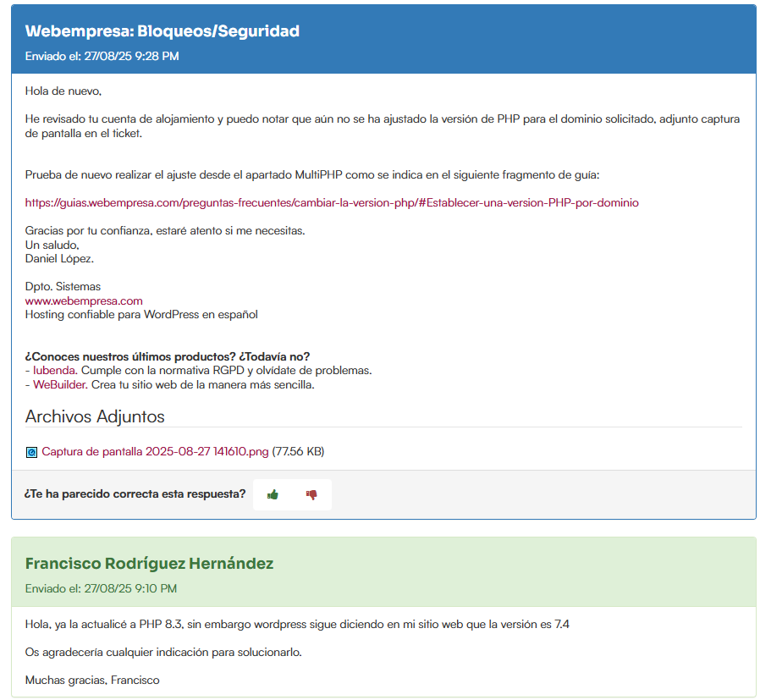The width and height of the screenshot is (760, 700).
Task: Click the red thumbs-down feedback icon
Action: (311, 495)
